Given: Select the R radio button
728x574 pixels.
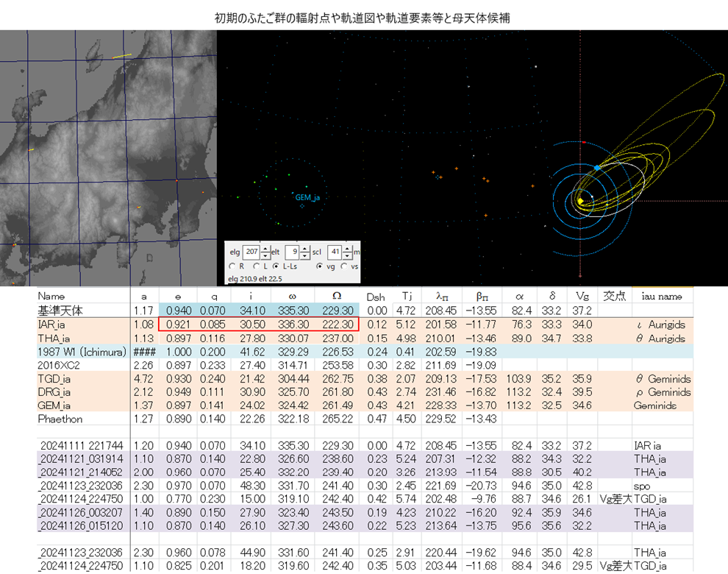Looking at the screenshot, I should 232,266.
